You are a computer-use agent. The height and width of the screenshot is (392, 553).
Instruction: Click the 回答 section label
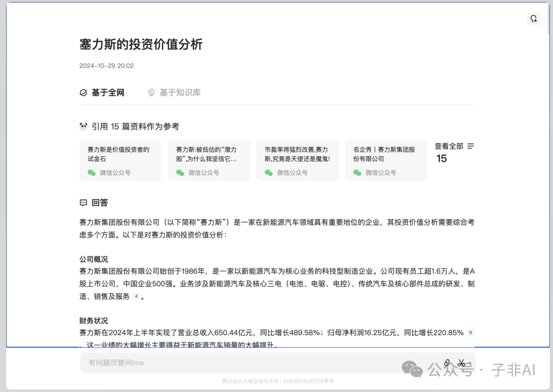click(x=100, y=203)
